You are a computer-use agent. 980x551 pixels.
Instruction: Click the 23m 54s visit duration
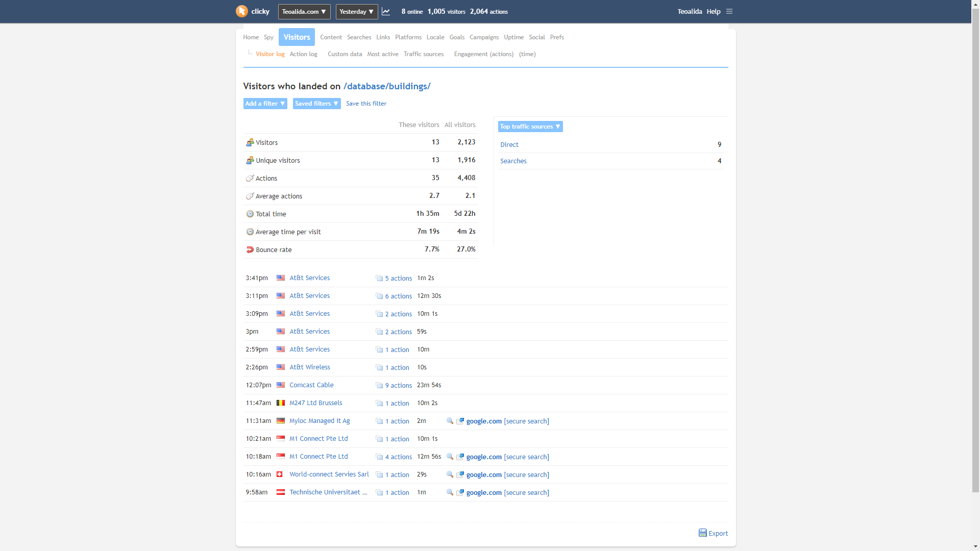pyautogui.click(x=429, y=385)
